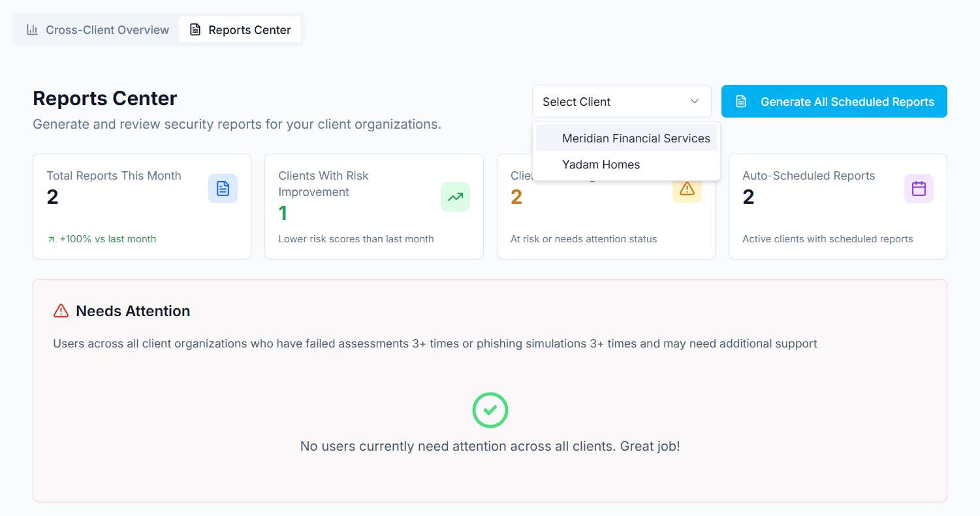Click the Total Reports This Month card
The image size is (980, 516).
(x=142, y=206)
